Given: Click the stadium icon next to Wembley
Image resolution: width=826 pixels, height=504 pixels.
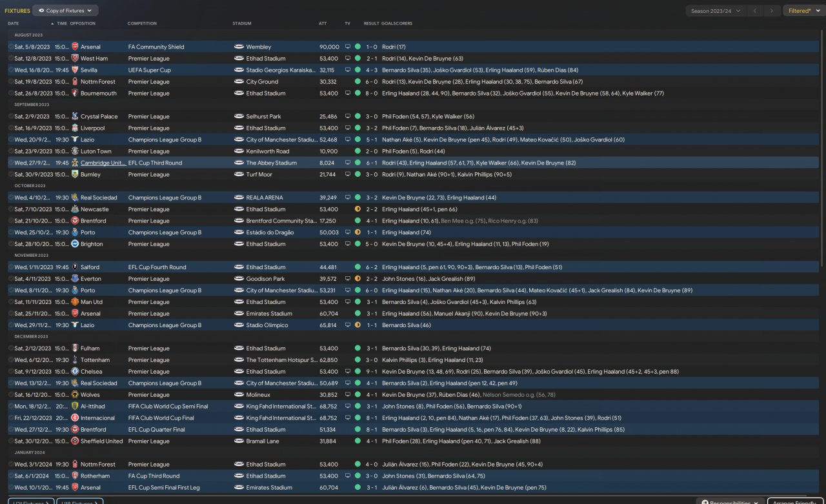Looking at the screenshot, I should (x=239, y=47).
